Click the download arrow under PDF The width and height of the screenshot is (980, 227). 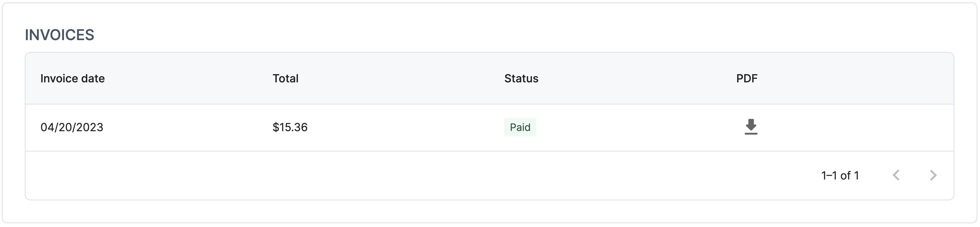click(x=751, y=127)
